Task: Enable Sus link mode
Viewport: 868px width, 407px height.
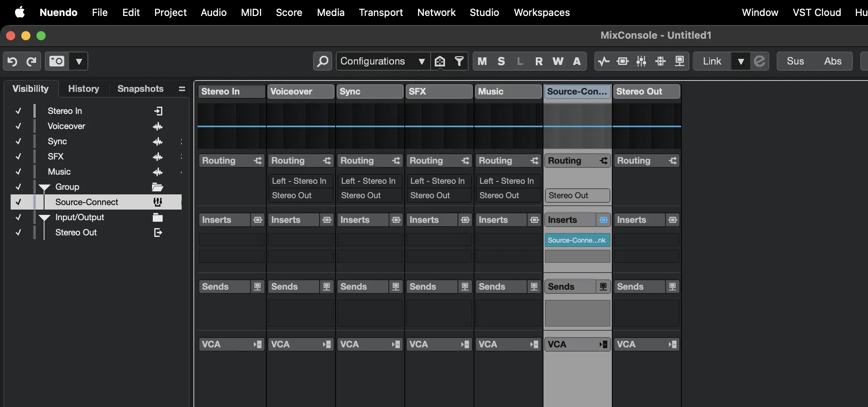Action: [x=795, y=61]
